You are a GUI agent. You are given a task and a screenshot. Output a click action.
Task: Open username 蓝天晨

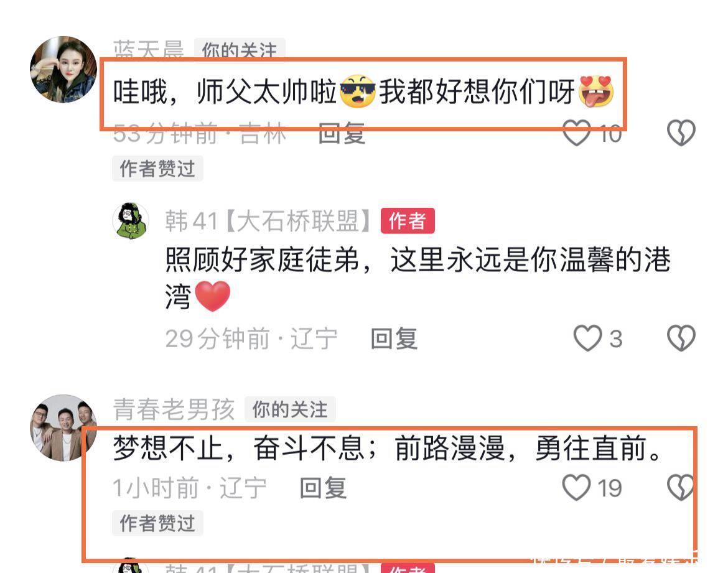(x=149, y=49)
